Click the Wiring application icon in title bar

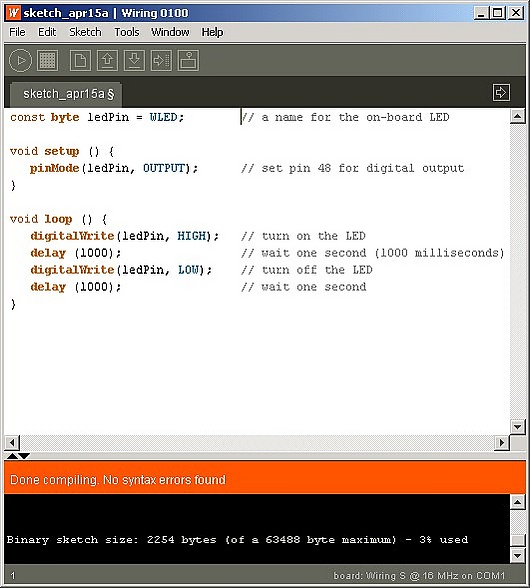[14, 13]
